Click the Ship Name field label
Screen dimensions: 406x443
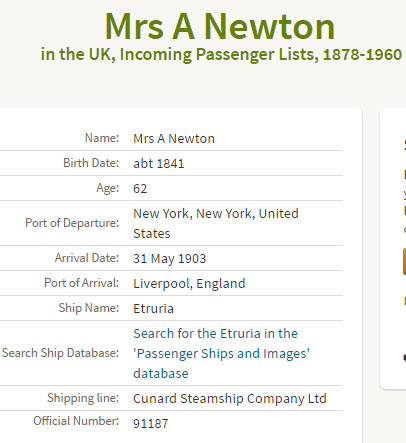(x=89, y=308)
